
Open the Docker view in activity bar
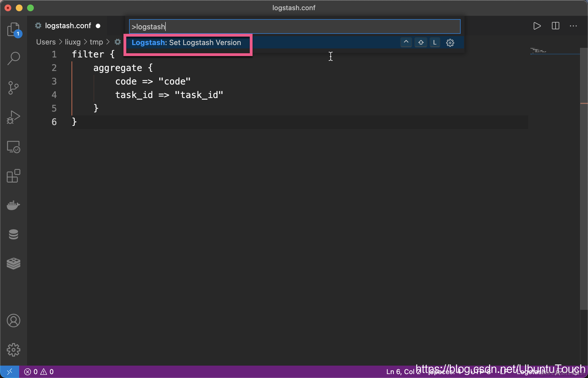(14, 205)
